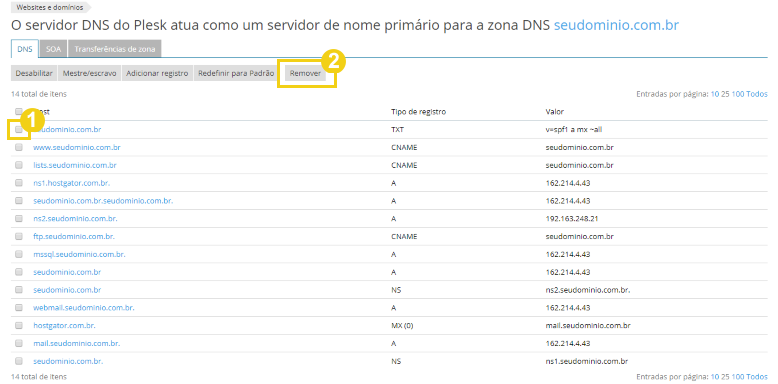Click the mail.seudominio.com.br value in the MX row
778x384 pixels.
pos(588,325)
